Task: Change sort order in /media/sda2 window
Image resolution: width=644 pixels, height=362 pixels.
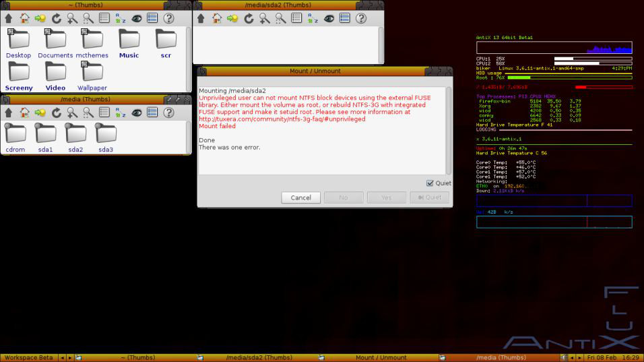Action: [x=313, y=18]
